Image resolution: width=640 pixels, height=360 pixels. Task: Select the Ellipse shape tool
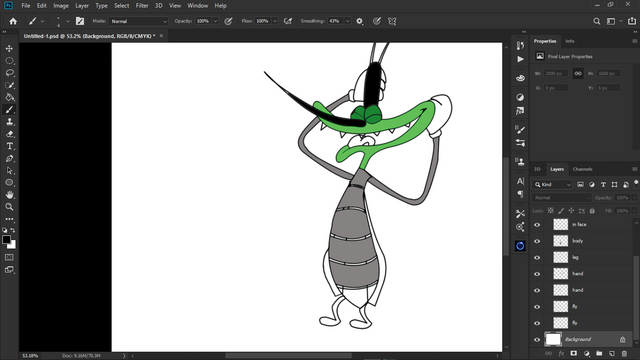click(9, 182)
